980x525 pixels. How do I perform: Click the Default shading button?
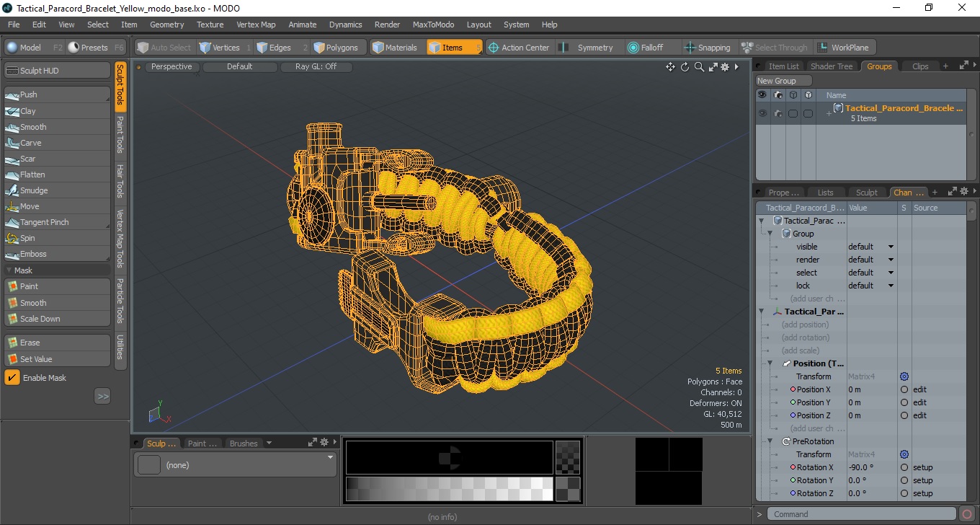(x=240, y=67)
